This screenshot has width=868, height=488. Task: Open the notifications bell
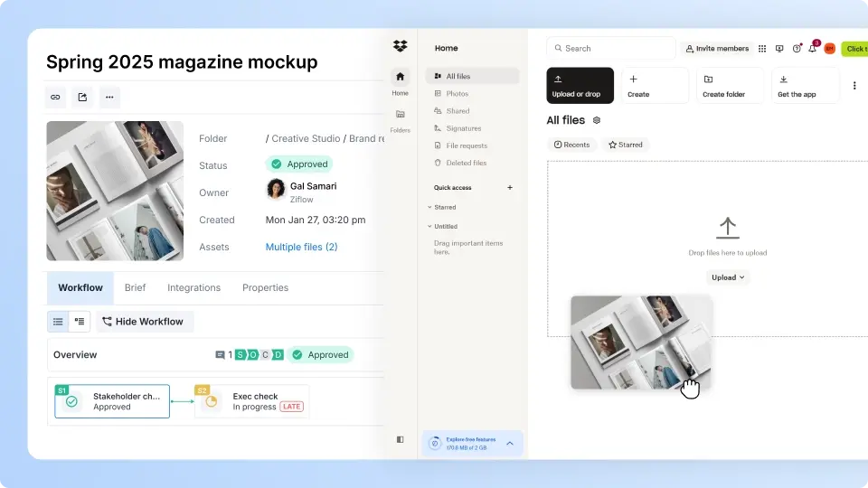point(813,49)
